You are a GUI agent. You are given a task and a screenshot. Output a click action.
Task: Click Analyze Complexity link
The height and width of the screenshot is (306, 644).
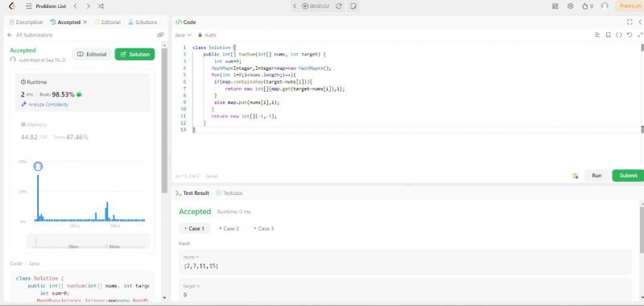click(x=45, y=105)
